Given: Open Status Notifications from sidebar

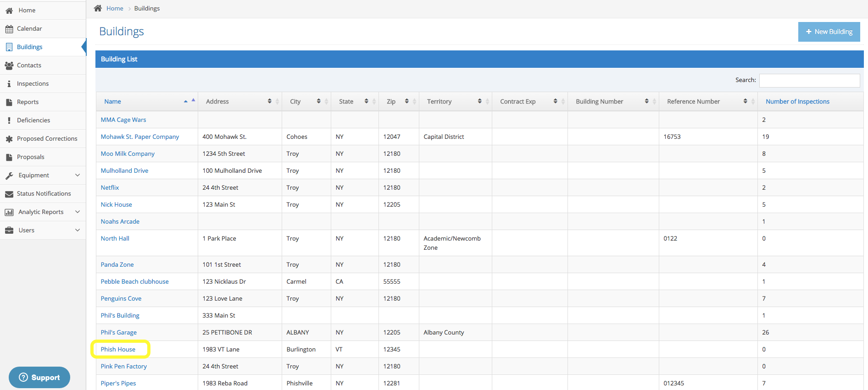Looking at the screenshot, I should (43, 193).
